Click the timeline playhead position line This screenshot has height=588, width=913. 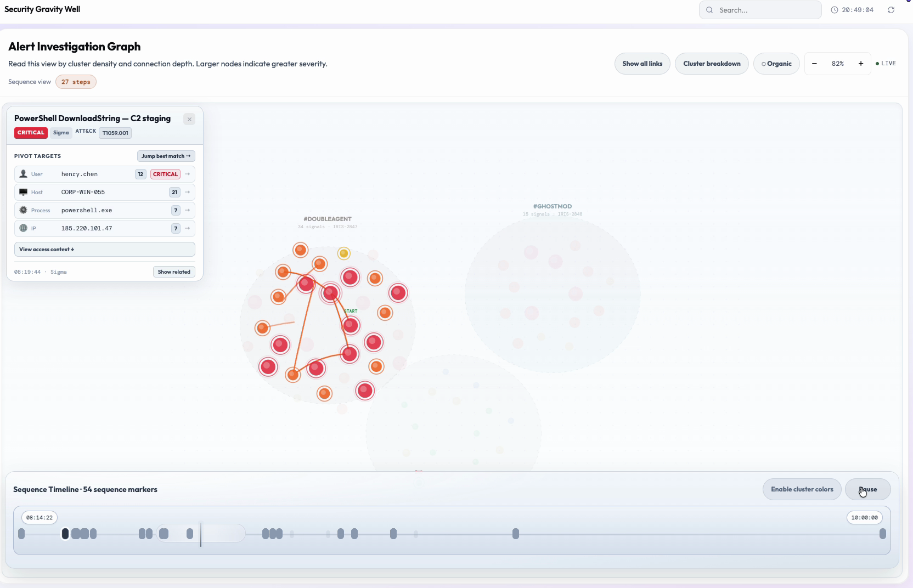click(201, 534)
